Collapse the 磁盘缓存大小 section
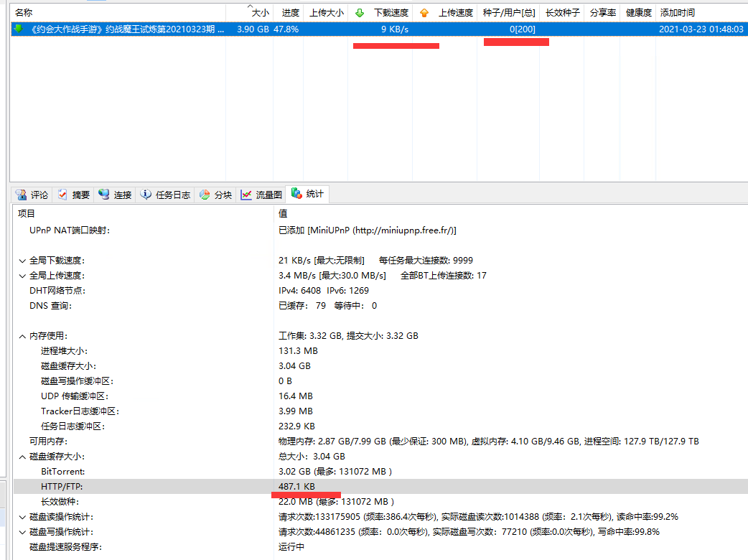The width and height of the screenshot is (748, 560). (22, 457)
